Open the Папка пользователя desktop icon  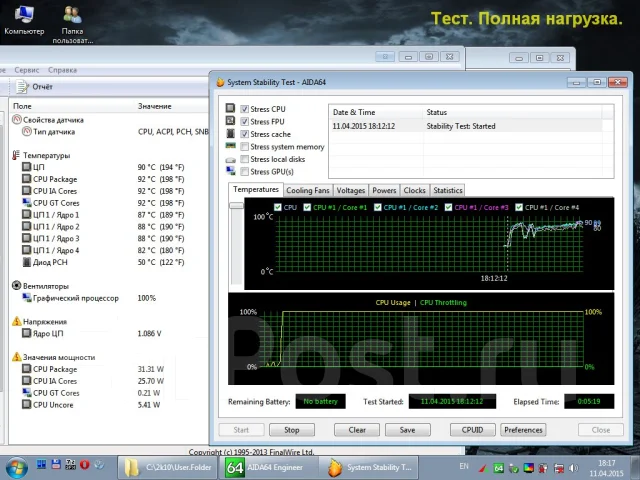73,24
